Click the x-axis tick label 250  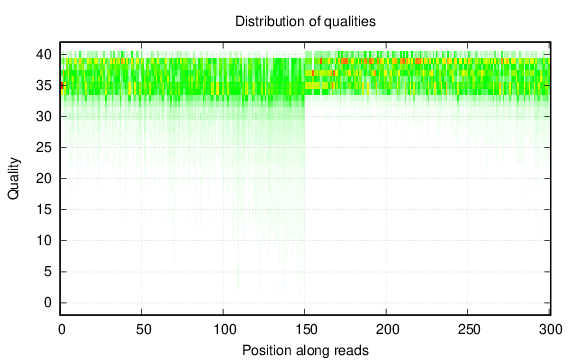469,330
